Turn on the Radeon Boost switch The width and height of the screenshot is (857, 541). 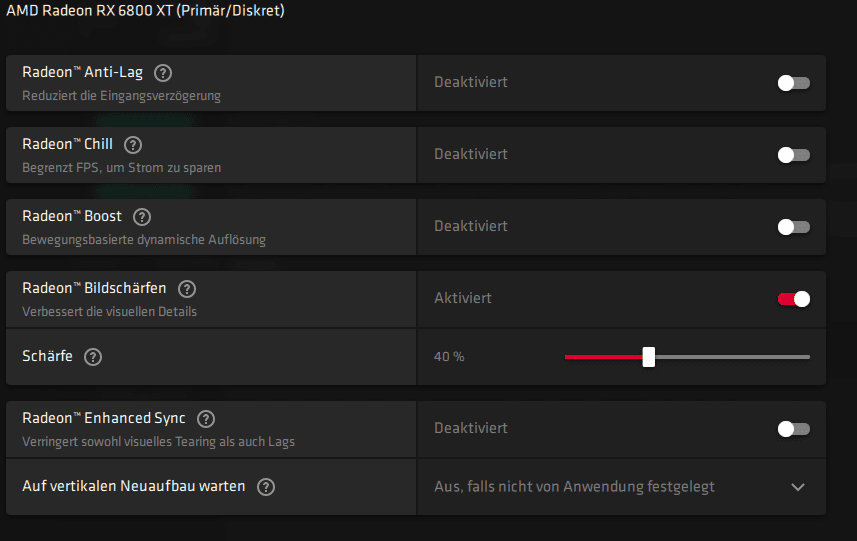pos(794,227)
